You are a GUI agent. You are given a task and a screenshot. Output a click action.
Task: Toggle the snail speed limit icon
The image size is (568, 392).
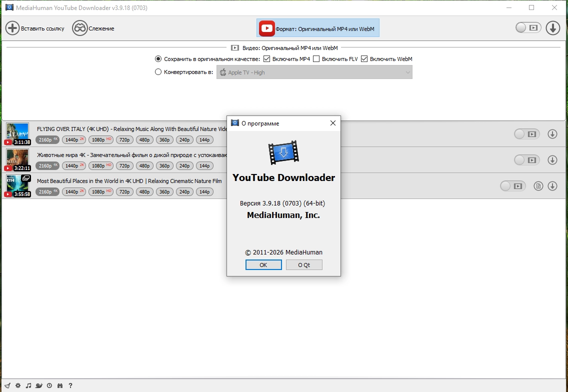coord(39,385)
